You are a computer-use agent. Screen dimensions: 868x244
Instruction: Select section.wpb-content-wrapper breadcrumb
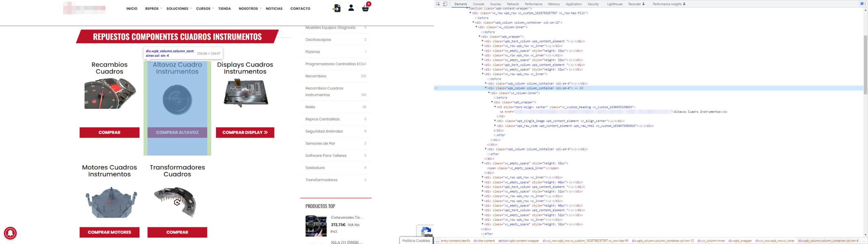pos(518,241)
